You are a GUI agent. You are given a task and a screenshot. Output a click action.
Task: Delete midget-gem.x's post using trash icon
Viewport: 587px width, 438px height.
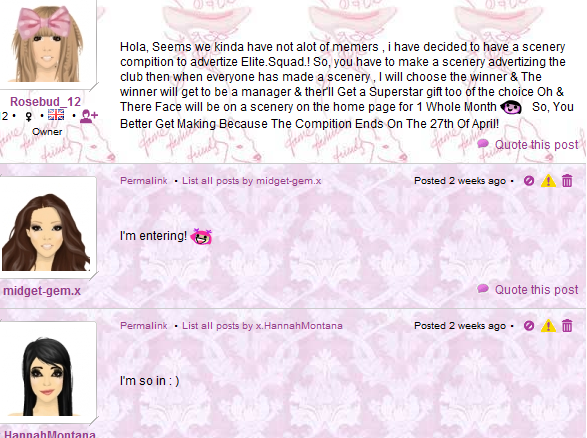click(567, 180)
